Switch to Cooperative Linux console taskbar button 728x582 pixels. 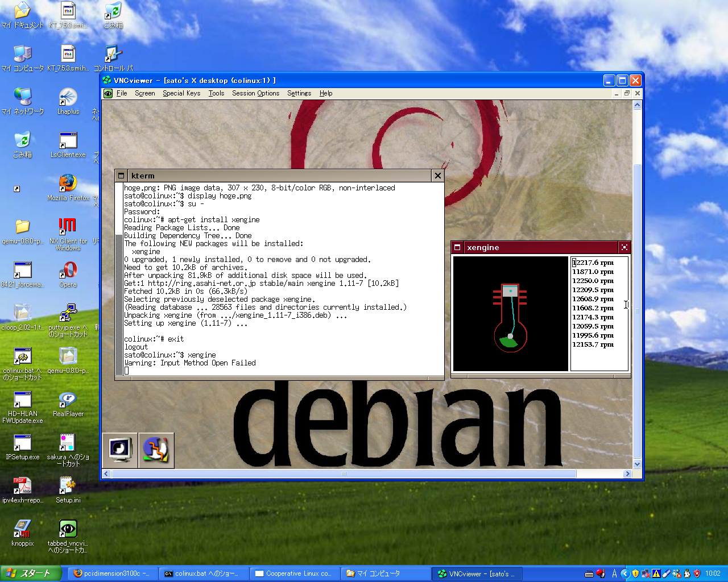[x=294, y=573]
